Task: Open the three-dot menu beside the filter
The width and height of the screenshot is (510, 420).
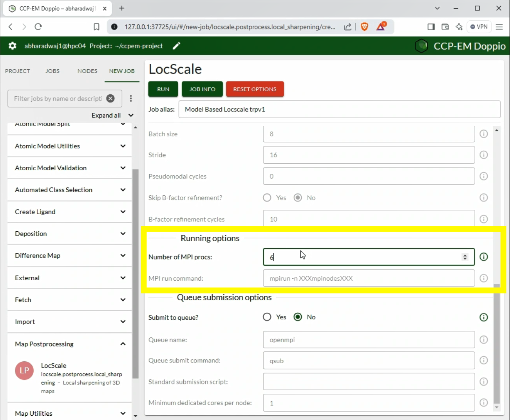Action: 131,98
